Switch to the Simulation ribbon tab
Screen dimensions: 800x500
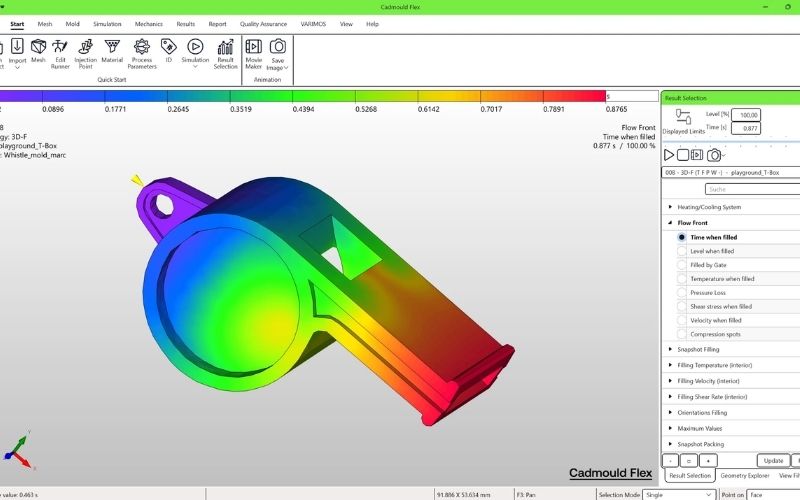pyautogui.click(x=107, y=24)
